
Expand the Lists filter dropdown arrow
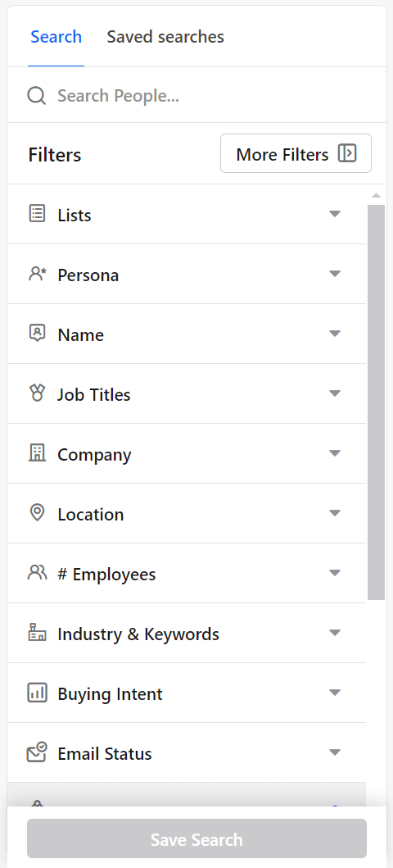click(x=334, y=214)
